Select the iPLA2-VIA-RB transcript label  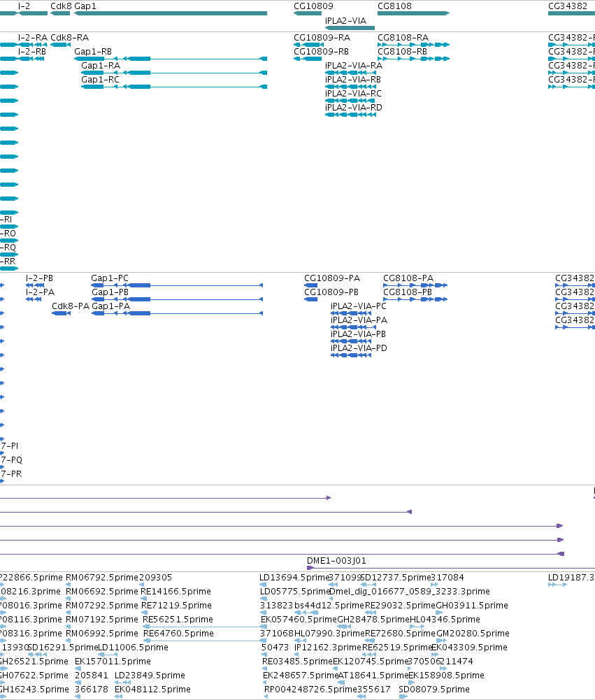tap(353, 80)
